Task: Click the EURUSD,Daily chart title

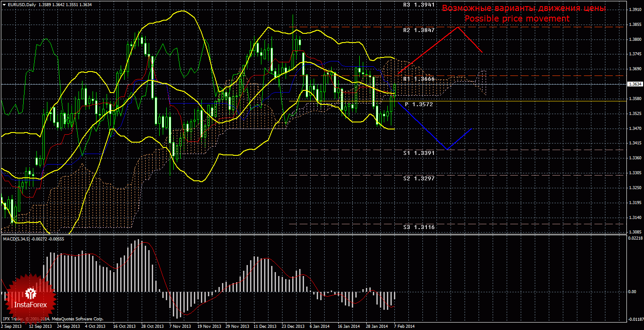Action: click(x=23, y=5)
